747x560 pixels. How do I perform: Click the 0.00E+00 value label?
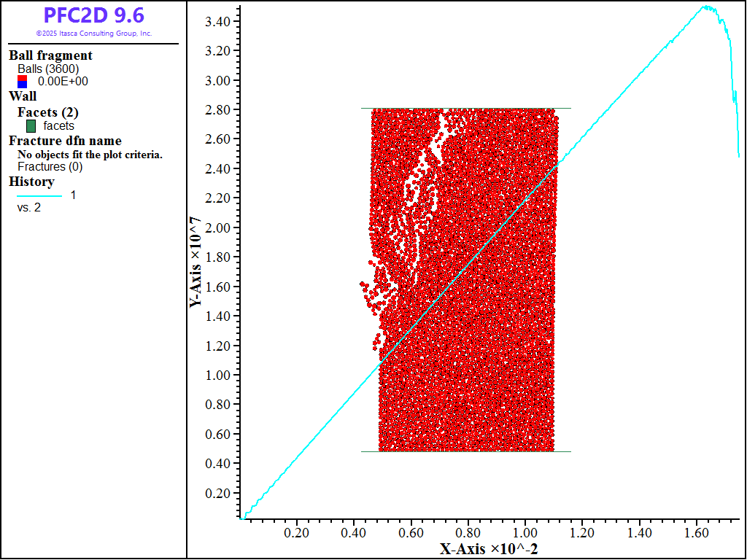point(63,82)
